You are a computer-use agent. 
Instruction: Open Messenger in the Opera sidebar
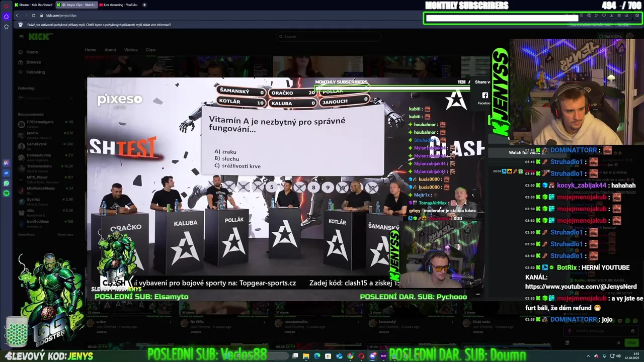(6, 173)
